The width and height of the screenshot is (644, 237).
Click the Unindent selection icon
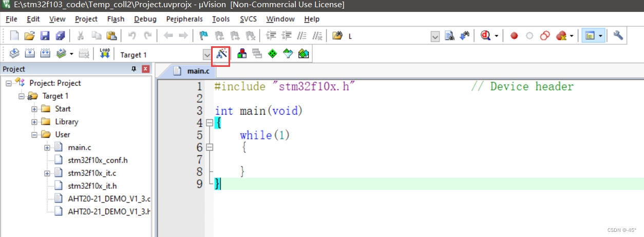[287, 36]
